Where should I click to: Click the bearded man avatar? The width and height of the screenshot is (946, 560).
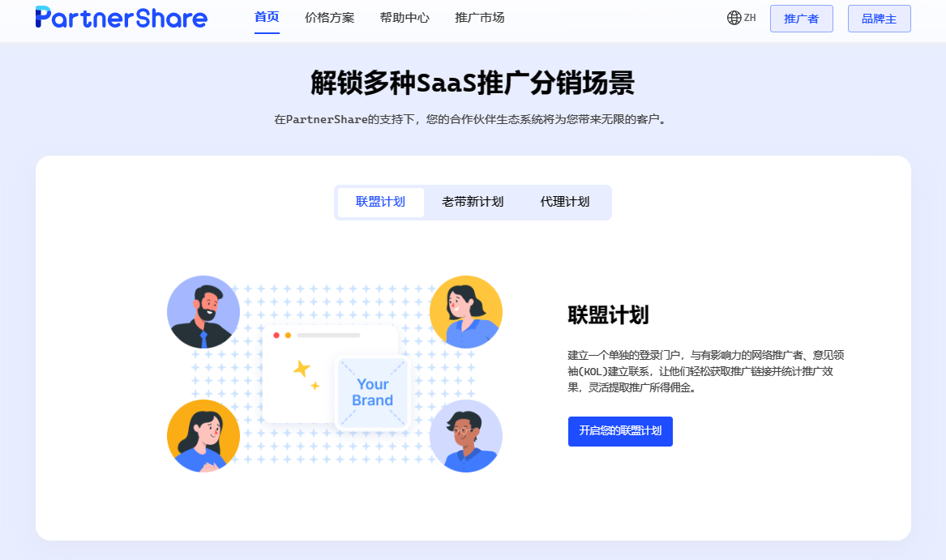pyautogui.click(x=203, y=312)
